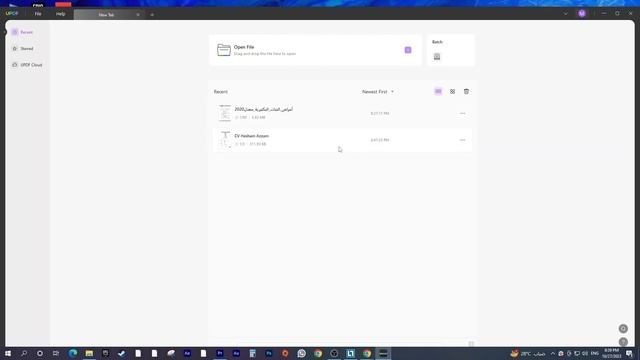Select the New Tab tab
The width and height of the screenshot is (640, 360).
pyautogui.click(x=106, y=15)
